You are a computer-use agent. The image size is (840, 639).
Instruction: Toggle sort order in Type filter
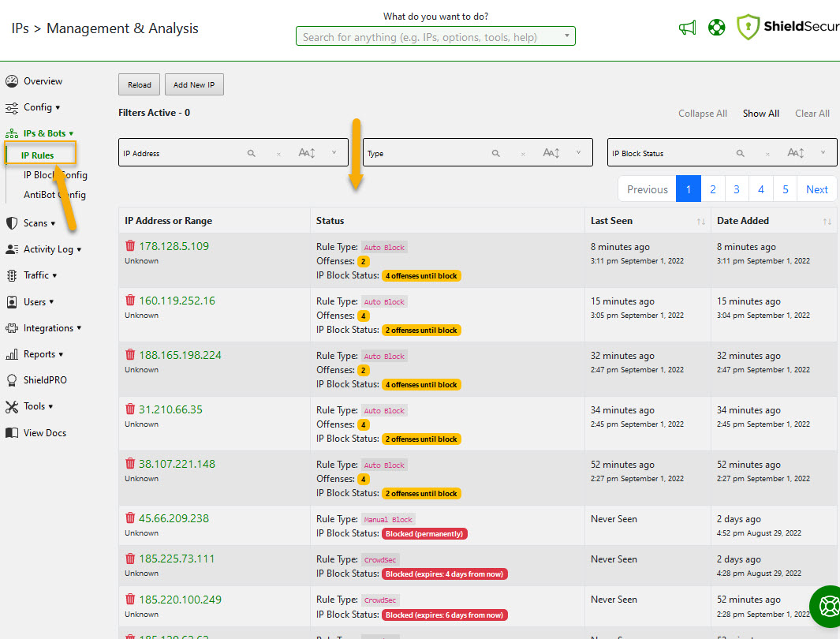pos(551,153)
